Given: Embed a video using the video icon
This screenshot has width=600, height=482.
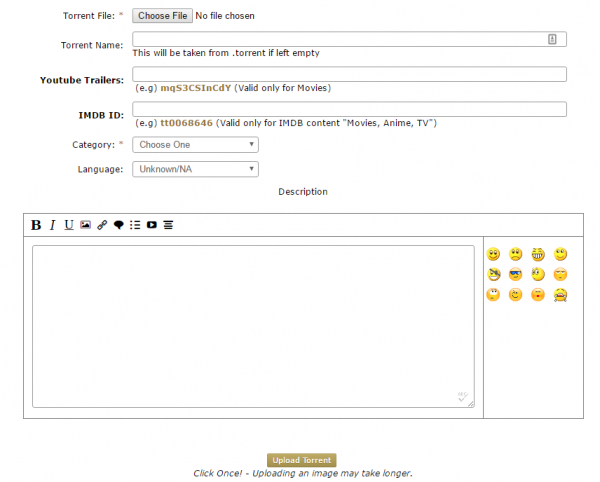Looking at the screenshot, I should click(x=152, y=225).
